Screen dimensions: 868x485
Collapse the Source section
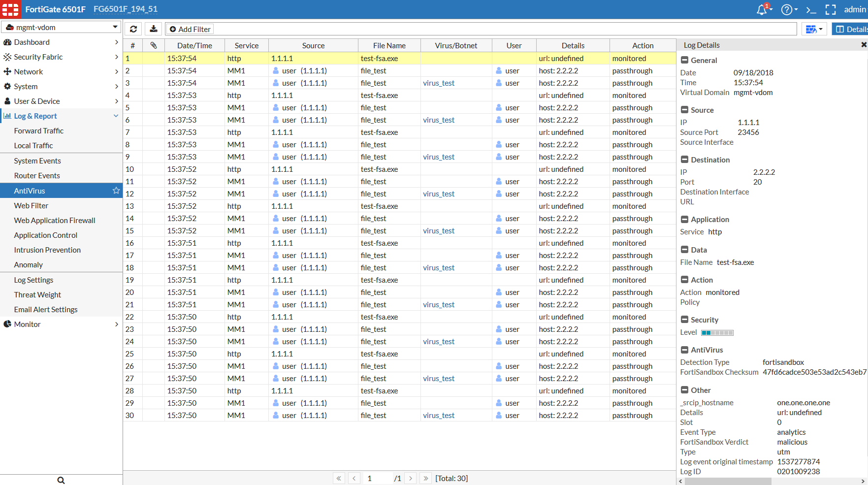point(684,110)
